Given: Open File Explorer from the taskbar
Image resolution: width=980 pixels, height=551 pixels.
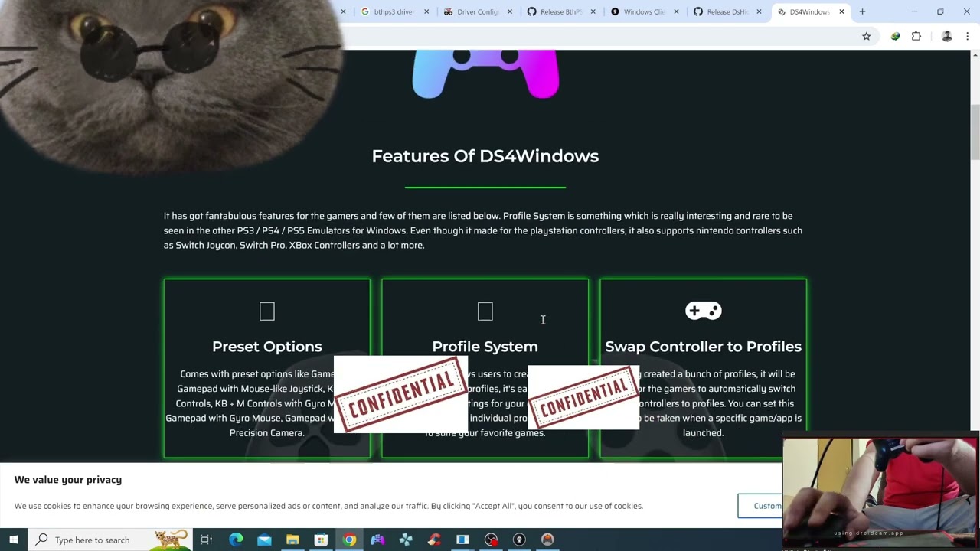Looking at the screenshot, I should point(292,540).
